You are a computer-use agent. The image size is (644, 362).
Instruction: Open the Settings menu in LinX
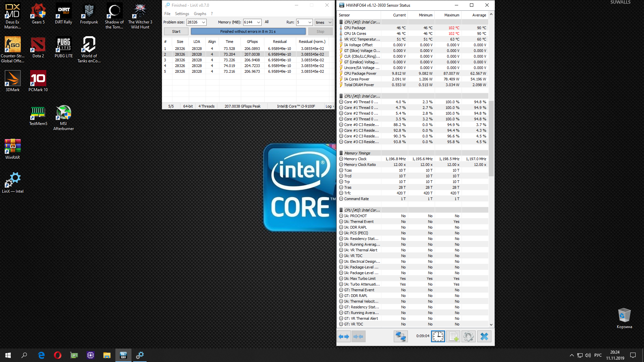tap(182, 14)
